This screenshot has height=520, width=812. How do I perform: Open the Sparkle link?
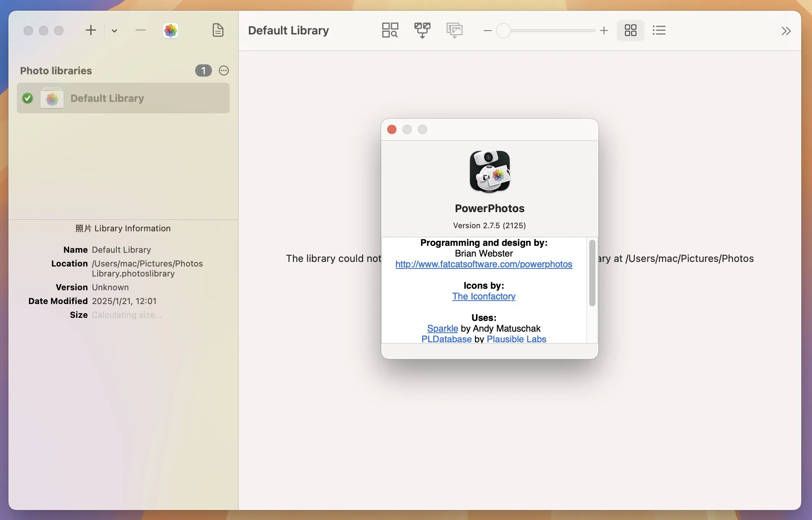coord(442,329)
